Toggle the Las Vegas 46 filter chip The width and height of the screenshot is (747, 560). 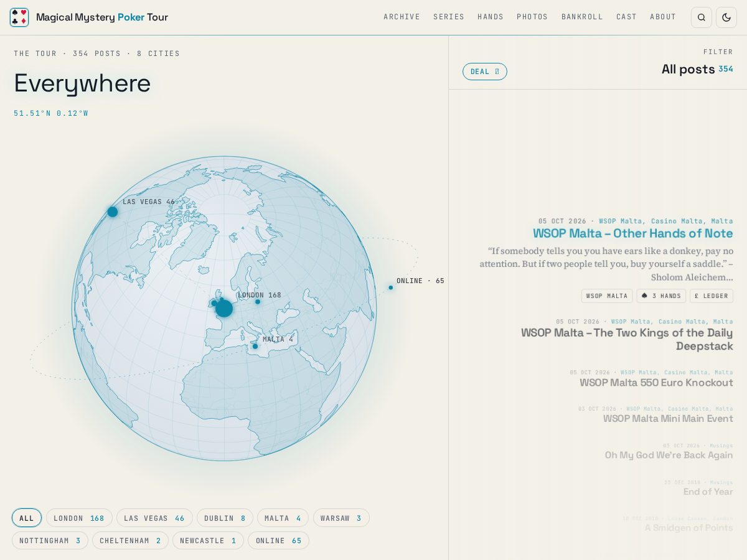(x=154, y=518)
